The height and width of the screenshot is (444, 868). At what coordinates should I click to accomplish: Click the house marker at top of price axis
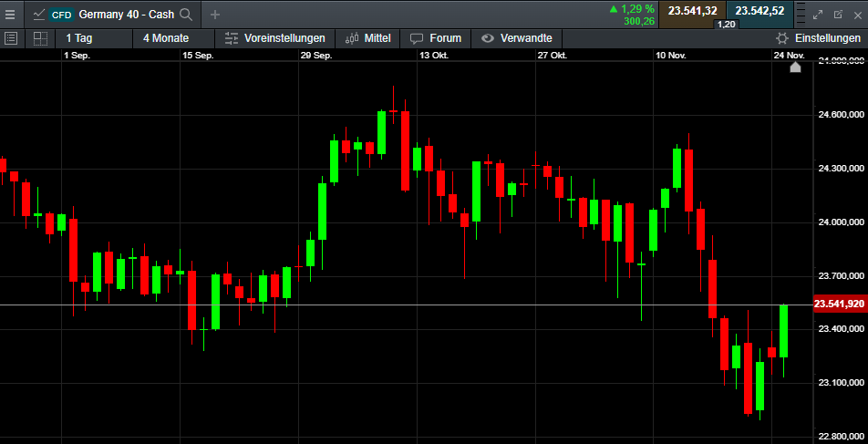click(795, 67)
